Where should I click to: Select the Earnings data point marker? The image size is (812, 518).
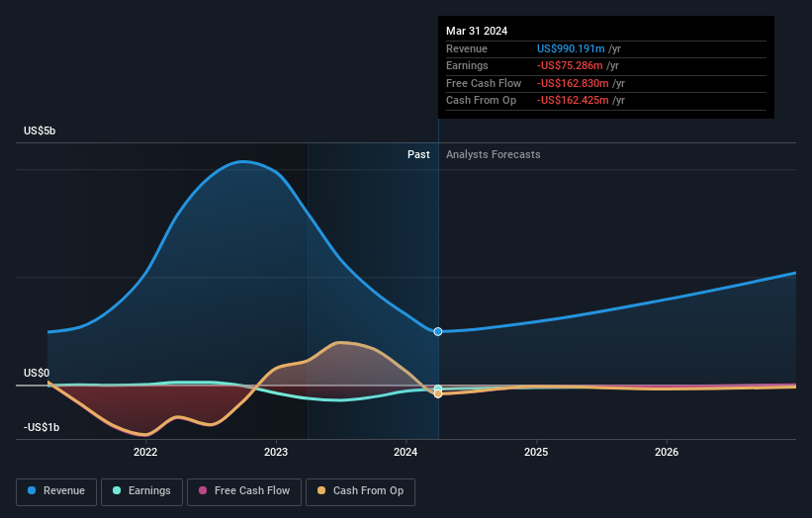click(x=438, y=388)
